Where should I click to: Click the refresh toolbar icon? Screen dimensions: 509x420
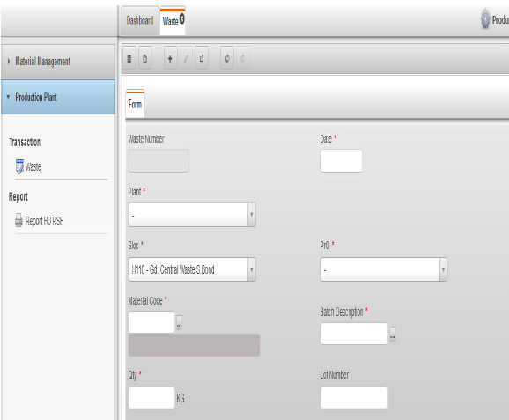tap(227, 58)
